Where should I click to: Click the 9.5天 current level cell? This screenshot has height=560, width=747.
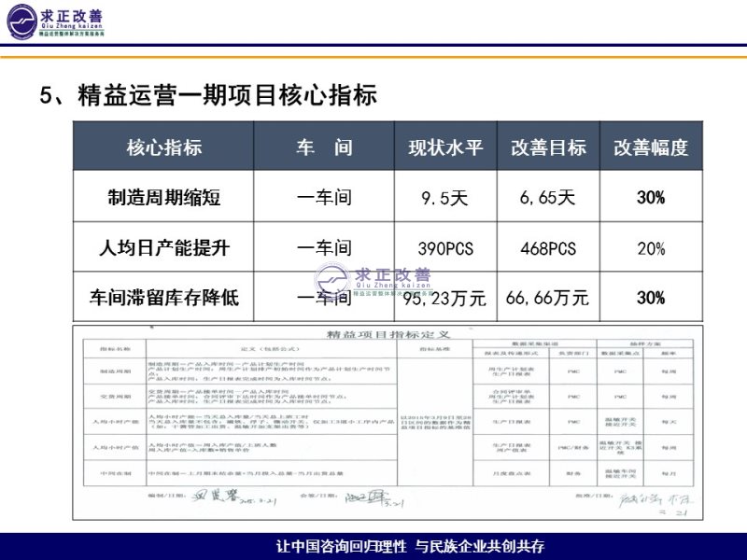(445, 198)
